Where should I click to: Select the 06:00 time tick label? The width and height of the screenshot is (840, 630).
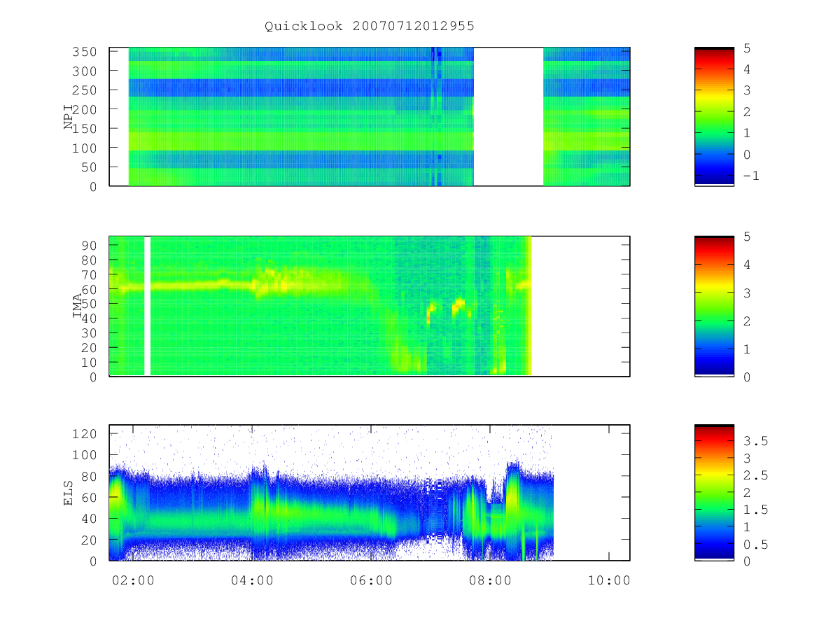click(371, 580)
